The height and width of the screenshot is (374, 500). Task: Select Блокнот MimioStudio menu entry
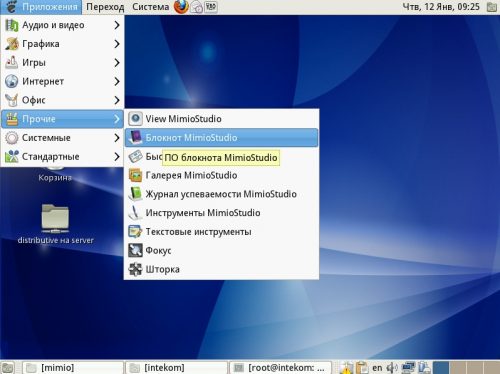(221, 138)
